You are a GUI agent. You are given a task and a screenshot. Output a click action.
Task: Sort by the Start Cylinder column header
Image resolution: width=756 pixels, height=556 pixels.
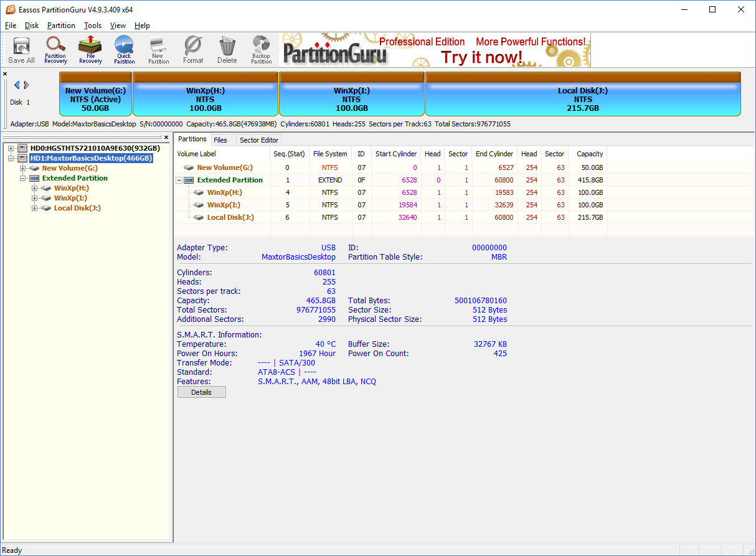point(396,154)
